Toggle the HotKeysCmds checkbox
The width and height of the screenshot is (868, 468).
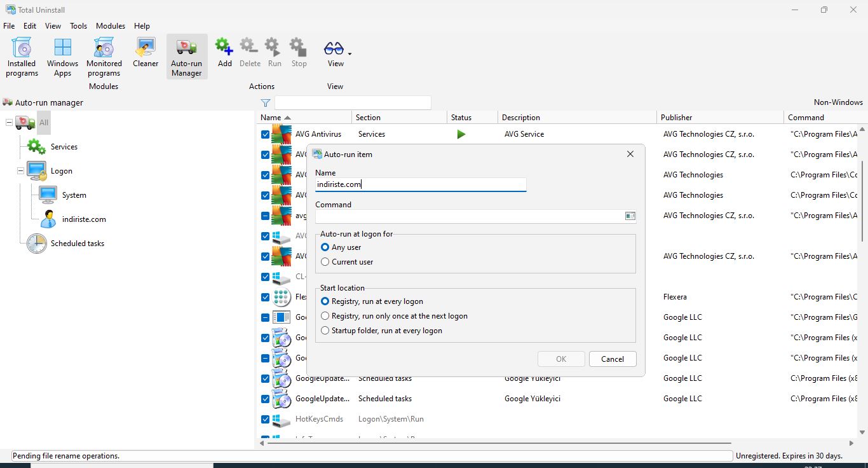(x=265, y=419)
